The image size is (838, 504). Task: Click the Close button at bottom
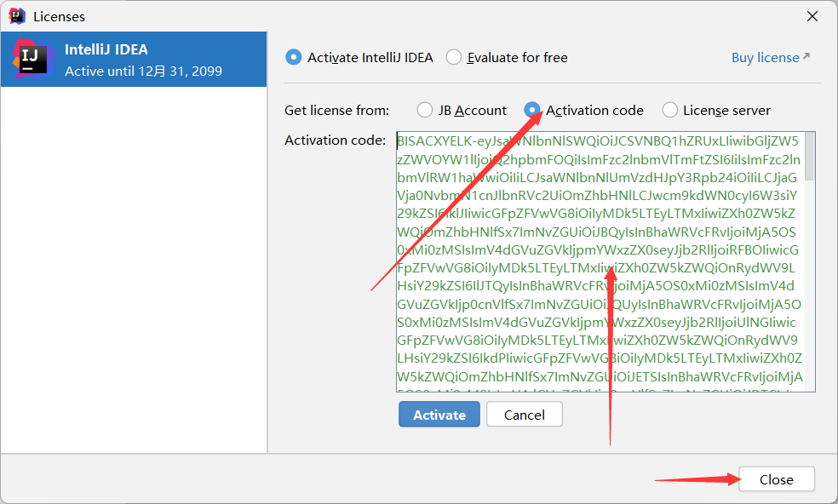[777, 479]
